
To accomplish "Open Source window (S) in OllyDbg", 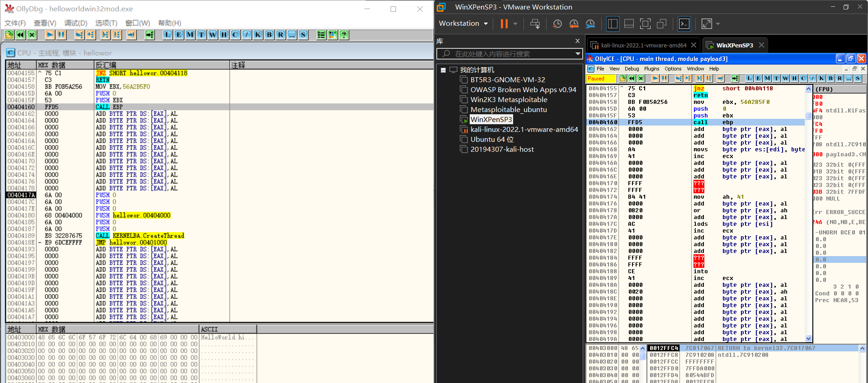I will point(303,35).
